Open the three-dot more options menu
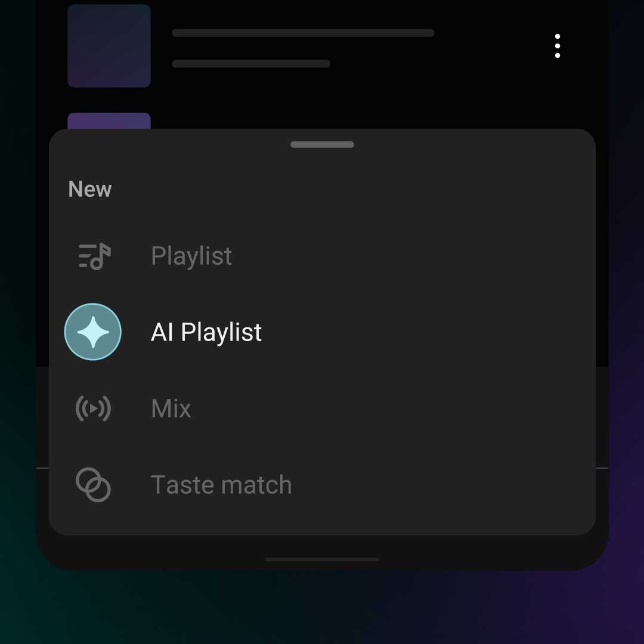This screenshot has width=644, height=644. click(x=558, y=46)
